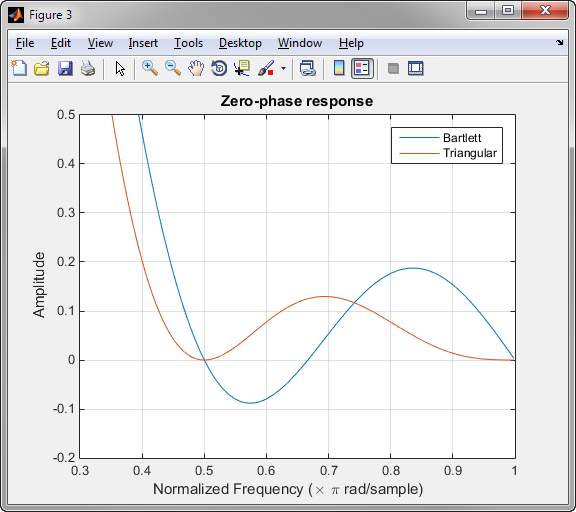Image resolution: width=576 pixels, height=512 pixels.
Task: Click the Amplitude y-axis label
Action: coord(39,285)
